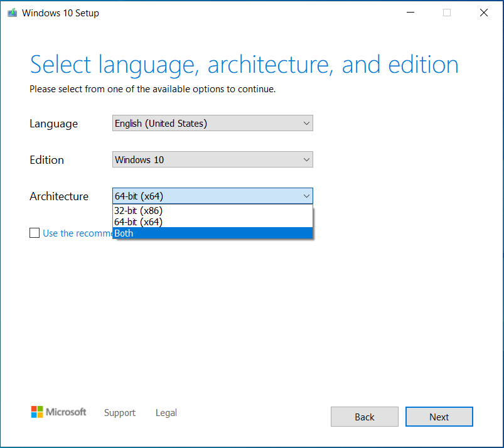Image resolution: width=504 pixels, height=448 pixels.
Task: Pick the Both architecture option
Action: pyautogui.click(x=213, y=233)
